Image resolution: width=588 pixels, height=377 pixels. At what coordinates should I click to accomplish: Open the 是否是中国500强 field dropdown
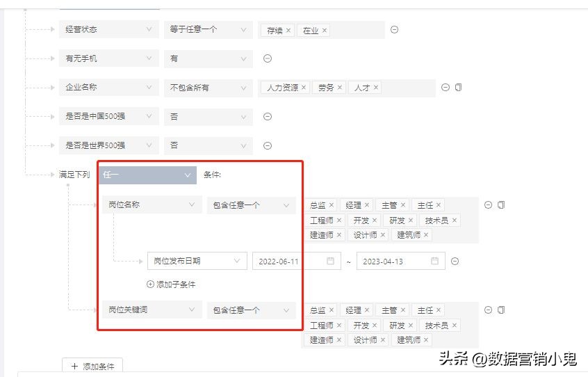108,116
